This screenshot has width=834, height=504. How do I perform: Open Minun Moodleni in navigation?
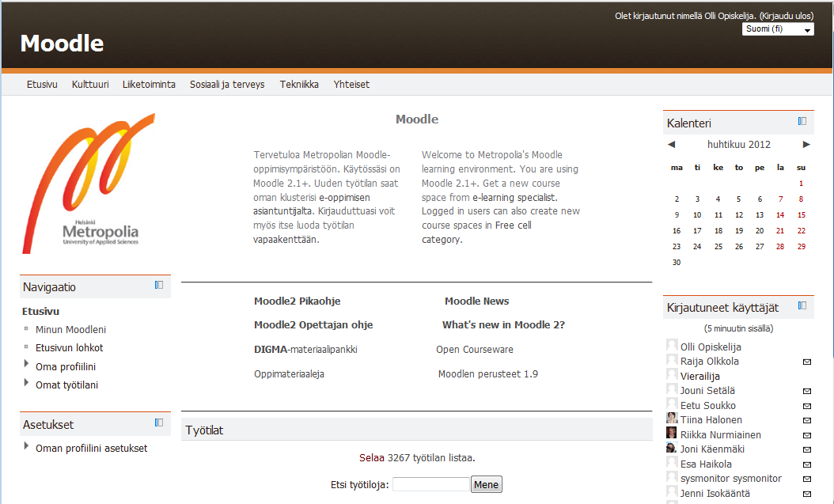point(70,330)
